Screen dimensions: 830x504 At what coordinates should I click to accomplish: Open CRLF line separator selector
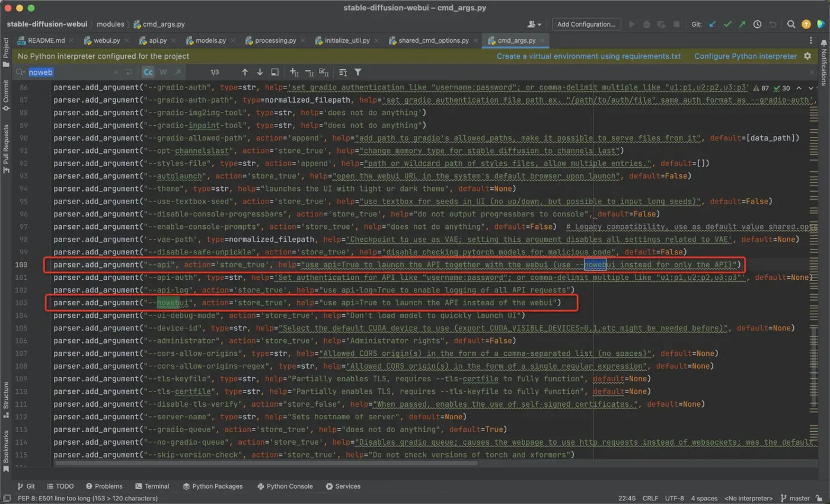pyautogui.click(x=650, y=498)
